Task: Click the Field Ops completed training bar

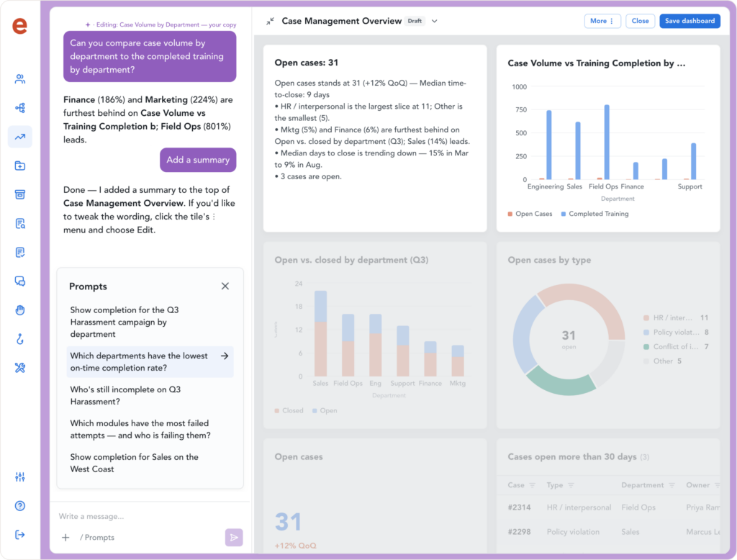Action: (607, 142)
